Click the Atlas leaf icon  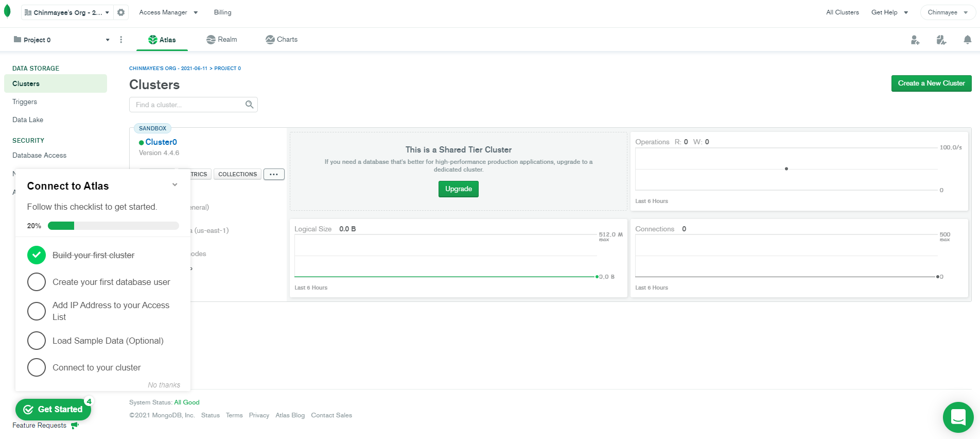153,40
